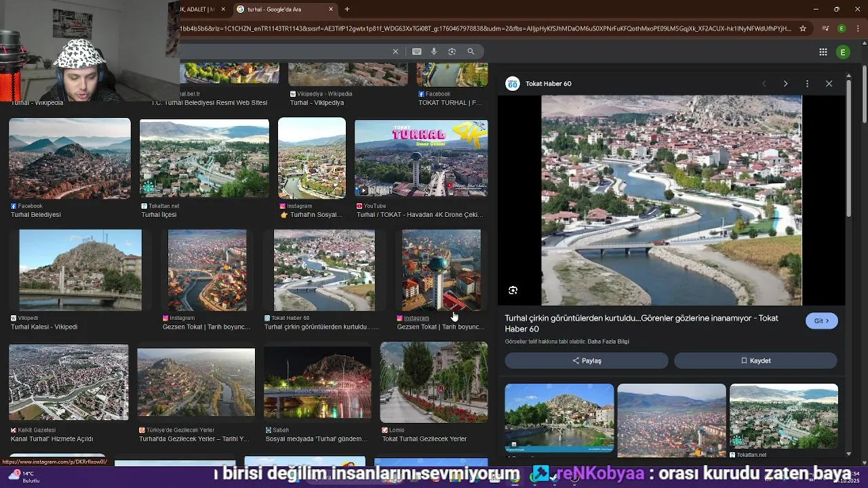Click the magnifier search icon
Image resolution: width=868 pixels, height=488 pixels.
point(471,52)
